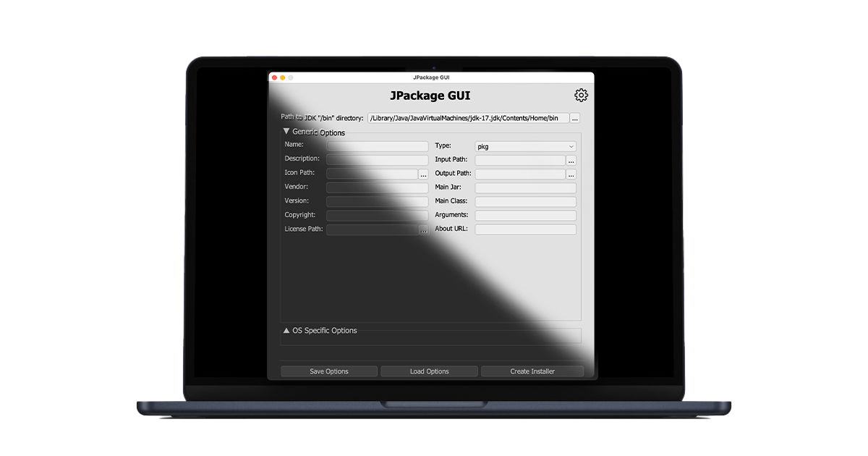Expand the OS Specific Options section
Screen dimensions: 868x456
pos(286,330)
